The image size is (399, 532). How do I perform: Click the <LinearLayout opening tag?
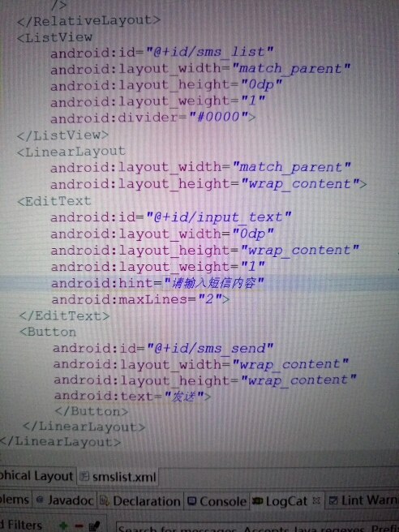(x=71, y=152)
